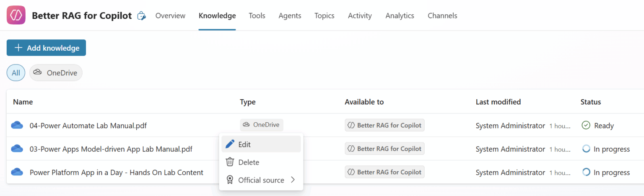Click the green Ready status checkmark icon
This screenshot has height=196, width=644.
[x=586, y=125]
